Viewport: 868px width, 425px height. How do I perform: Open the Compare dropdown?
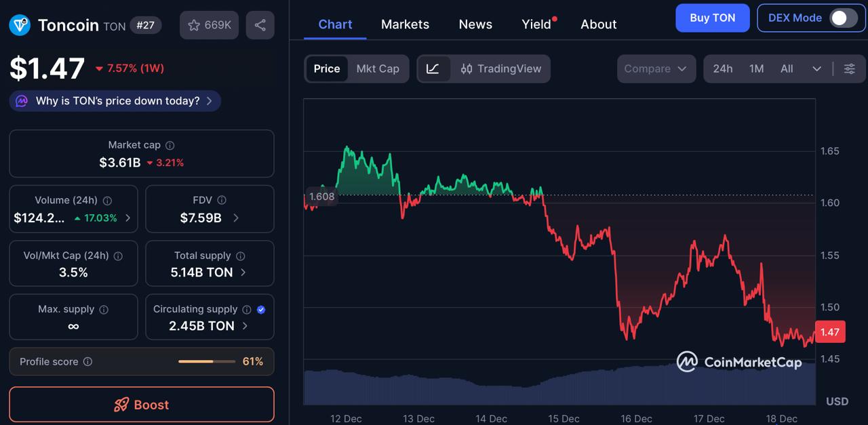655,68
